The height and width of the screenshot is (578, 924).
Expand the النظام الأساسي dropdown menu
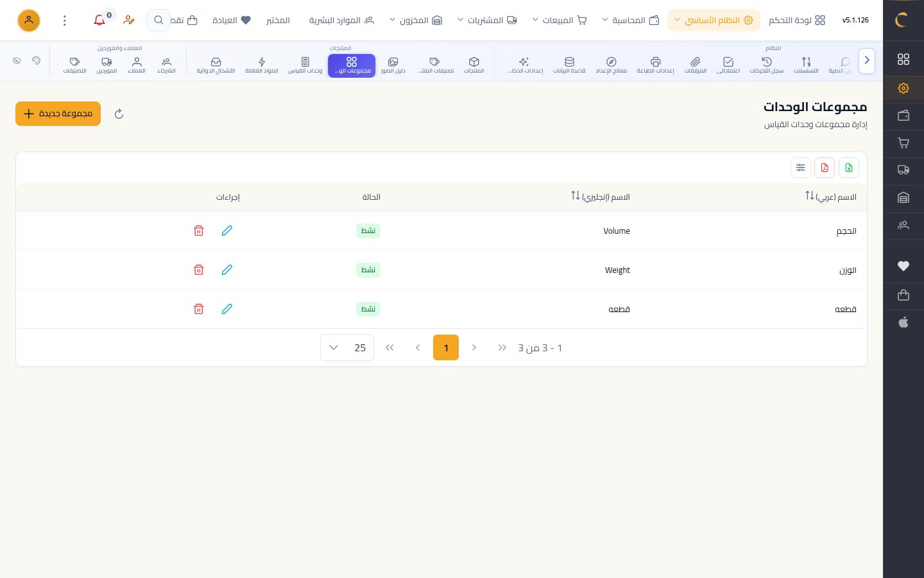714,21
